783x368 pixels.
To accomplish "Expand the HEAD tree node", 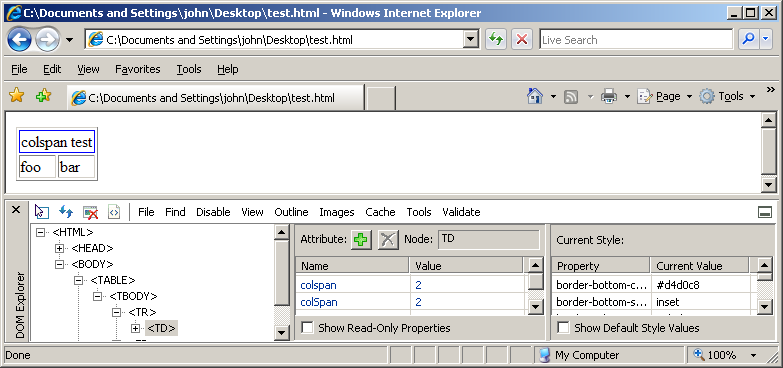I will click(59, 248).
